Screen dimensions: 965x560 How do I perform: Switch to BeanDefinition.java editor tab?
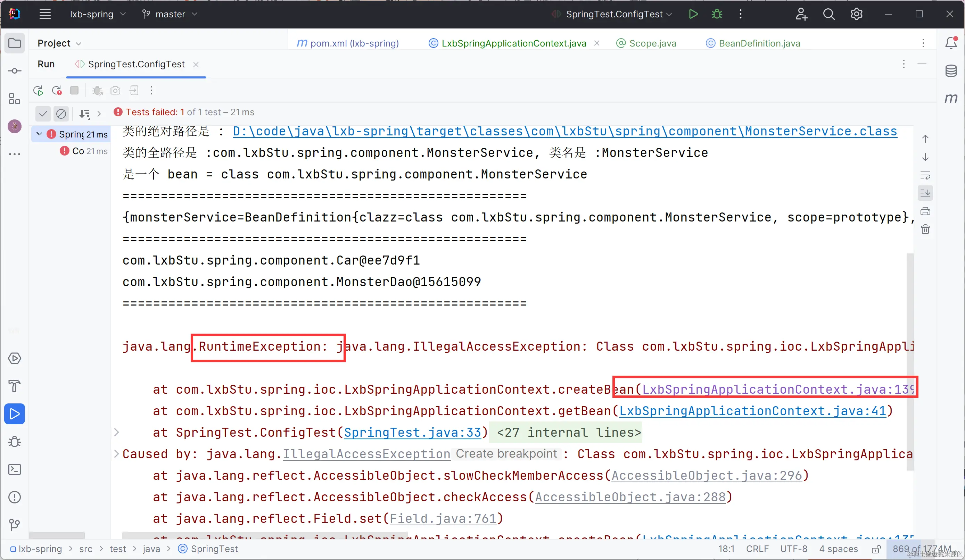(x=759, y=43)
